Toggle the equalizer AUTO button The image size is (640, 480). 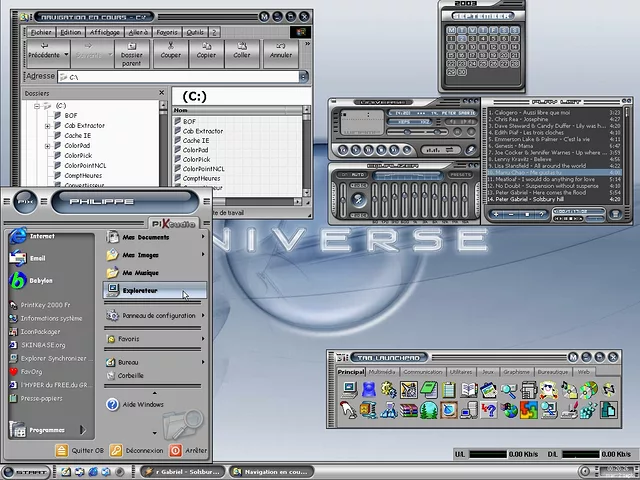[357, 174]
